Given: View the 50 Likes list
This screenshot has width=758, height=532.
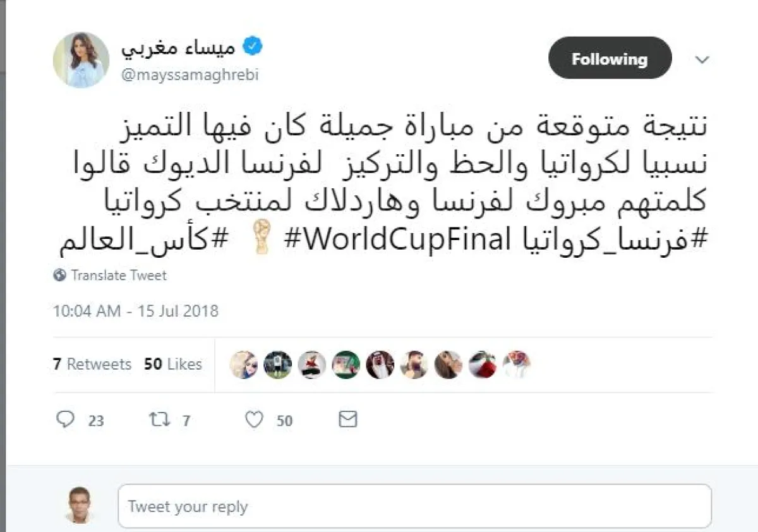Looking at the screenshot, I should 173,365.
